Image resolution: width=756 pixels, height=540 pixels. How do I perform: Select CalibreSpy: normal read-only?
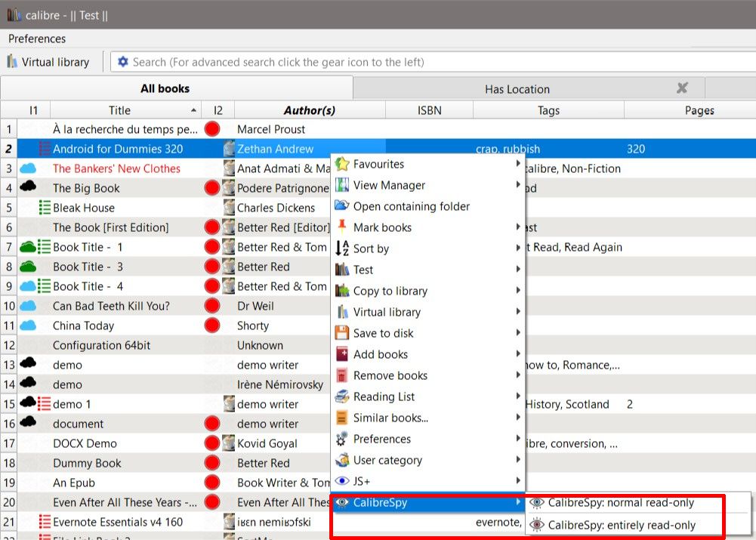pos(621,502)
